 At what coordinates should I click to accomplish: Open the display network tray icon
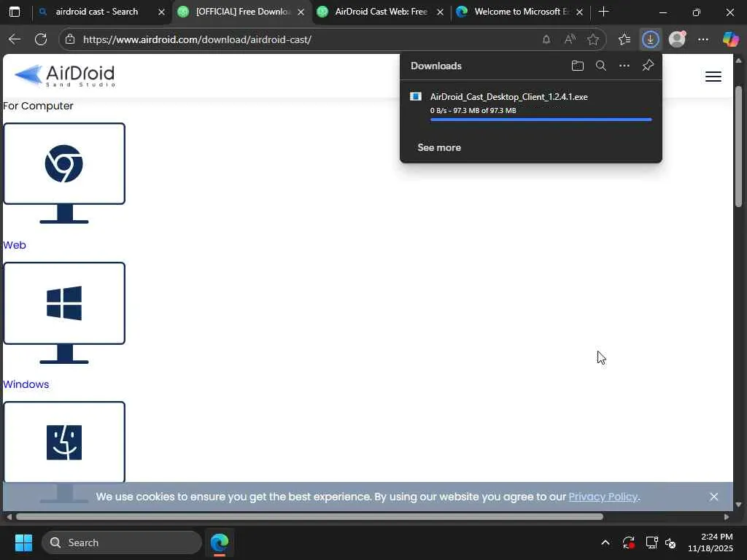(651, 542)
